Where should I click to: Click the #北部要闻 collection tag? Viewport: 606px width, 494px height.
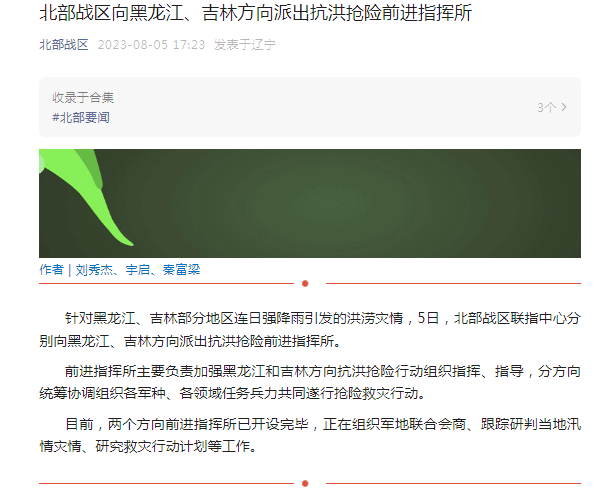coord(81,117)
